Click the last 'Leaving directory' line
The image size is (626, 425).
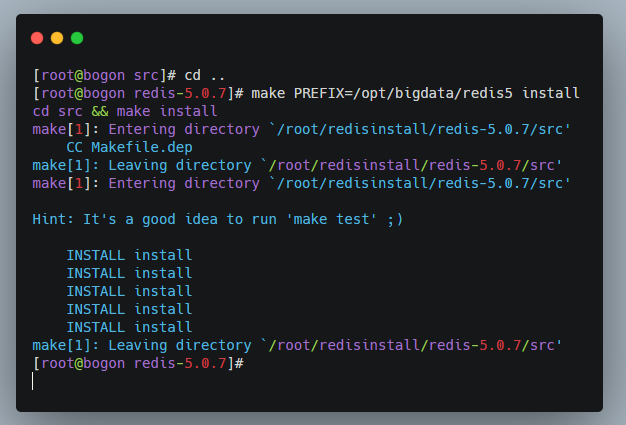click(297, 345)
